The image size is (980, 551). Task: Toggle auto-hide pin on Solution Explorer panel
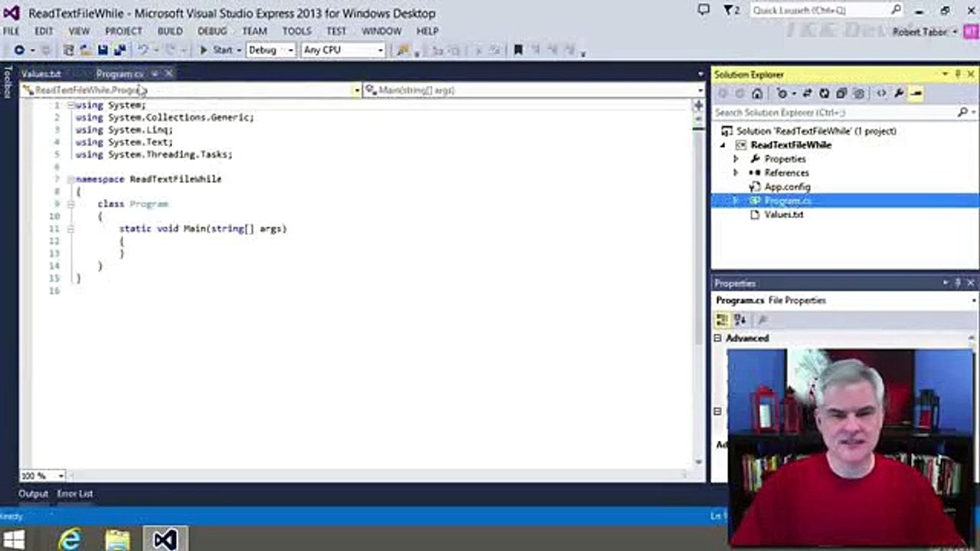click(958, 74)
